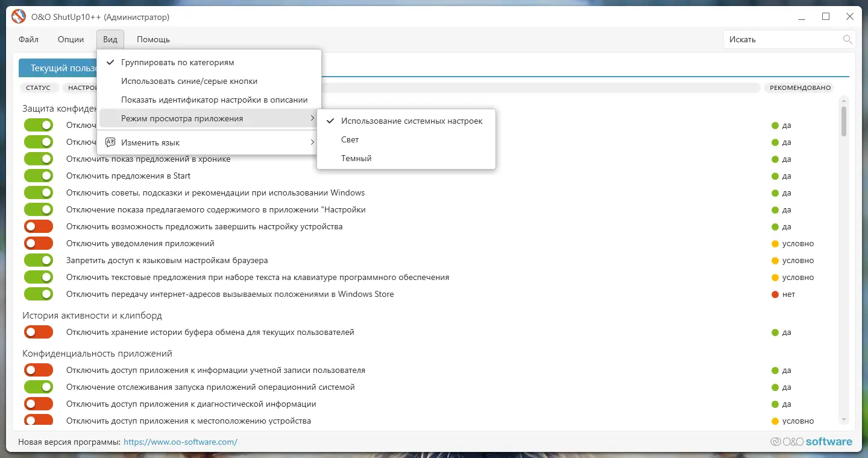Image resolution: width=868 pixels, height=458 pixels.
Task: Click the text Отключить советы, подсказки и рекомендации
Action: coord(215,193)
